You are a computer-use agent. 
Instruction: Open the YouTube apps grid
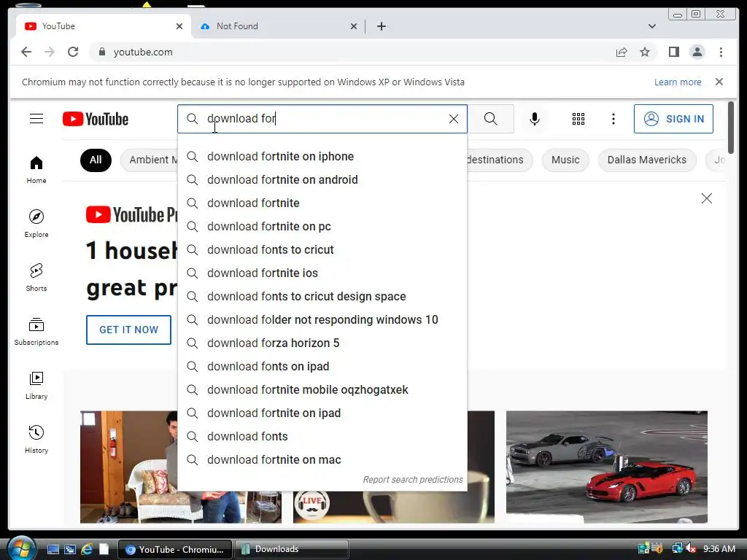click(578, 119)
